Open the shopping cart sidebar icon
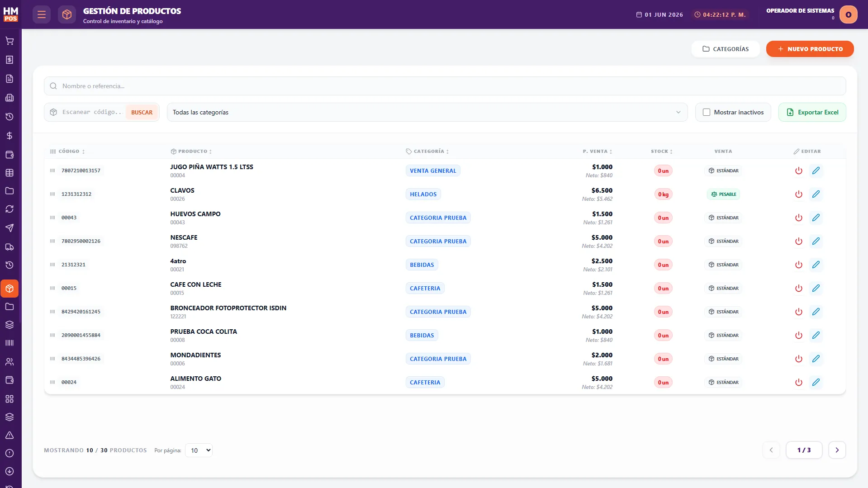 click(x=9, y=41)
